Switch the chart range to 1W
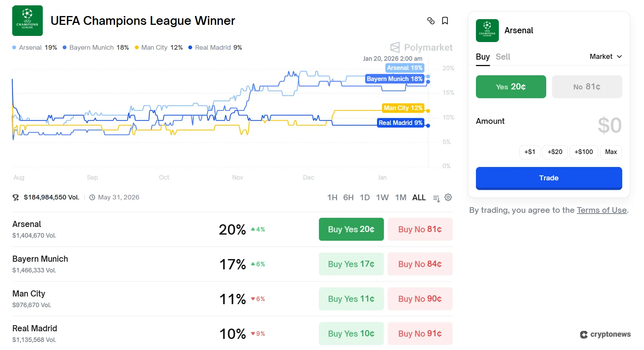The width and height of the screenshot is (644, 350). [382, 198]
